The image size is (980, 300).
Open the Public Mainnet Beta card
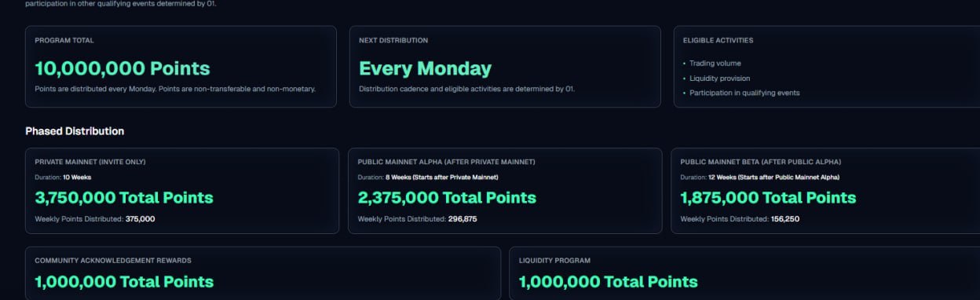point(825,191)
